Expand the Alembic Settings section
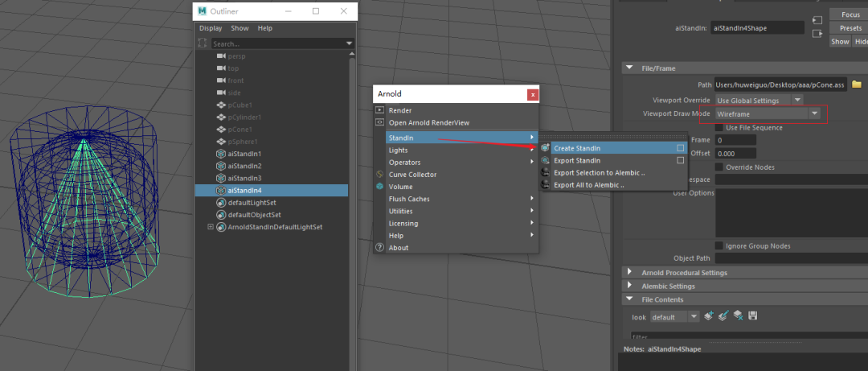 [628, 286]
